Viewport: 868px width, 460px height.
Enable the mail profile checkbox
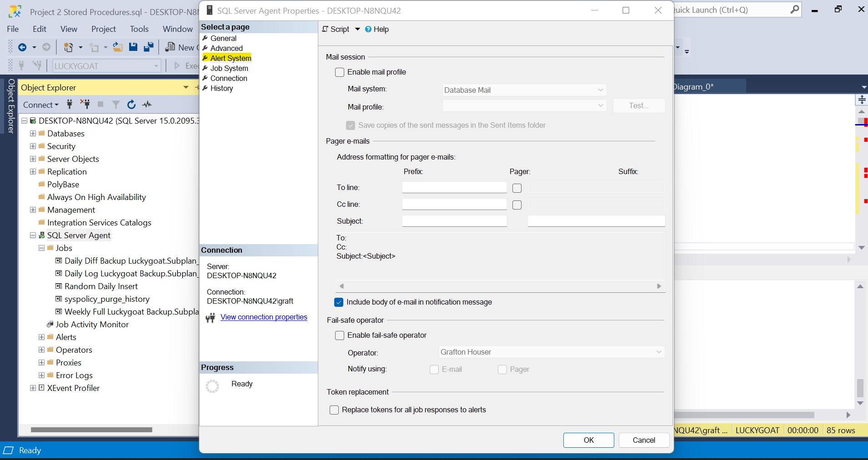tap(340, 72)
